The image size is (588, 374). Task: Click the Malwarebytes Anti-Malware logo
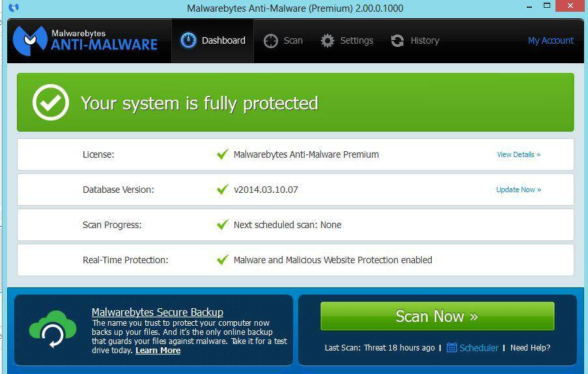[x=85, y=40]
